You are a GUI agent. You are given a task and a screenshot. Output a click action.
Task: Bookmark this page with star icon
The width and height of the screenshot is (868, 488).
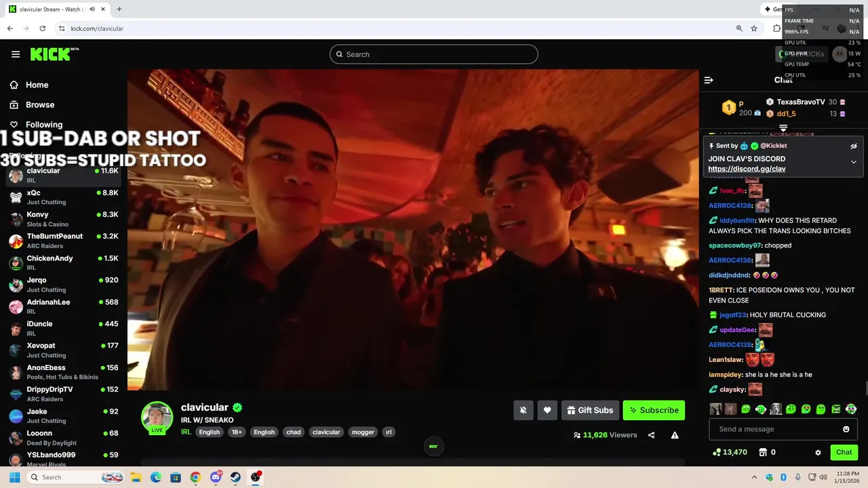tap(754, 28)
